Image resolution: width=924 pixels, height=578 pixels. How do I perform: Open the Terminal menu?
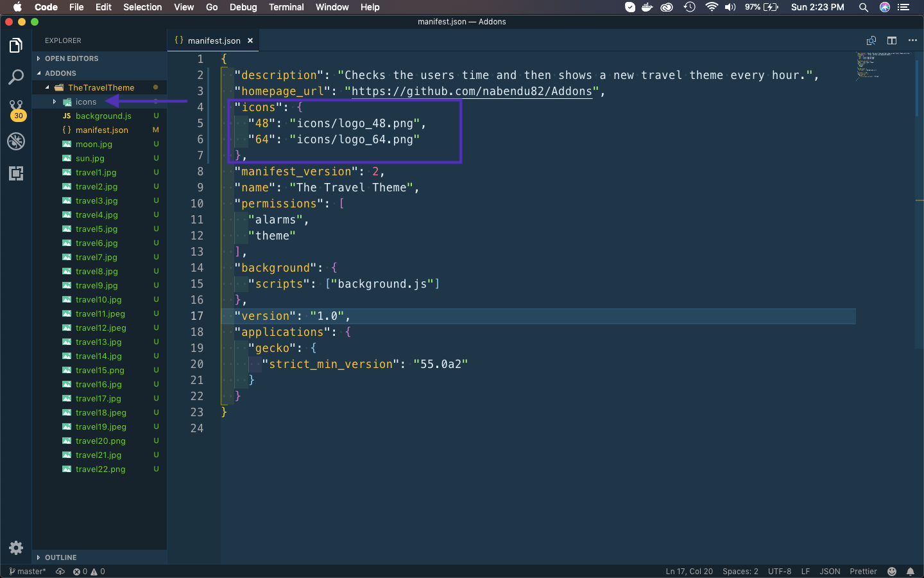click(286, 7)
